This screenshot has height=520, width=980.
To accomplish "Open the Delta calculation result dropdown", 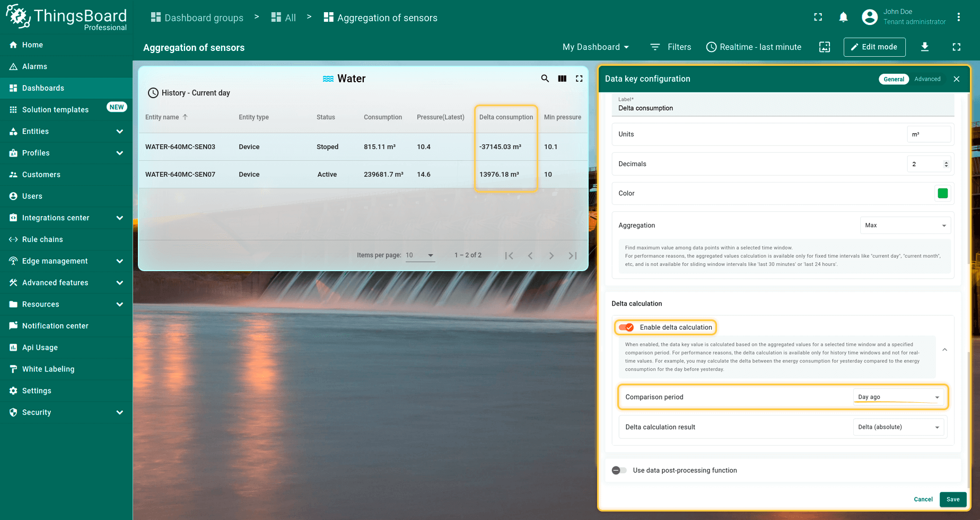I will (898, 427).
